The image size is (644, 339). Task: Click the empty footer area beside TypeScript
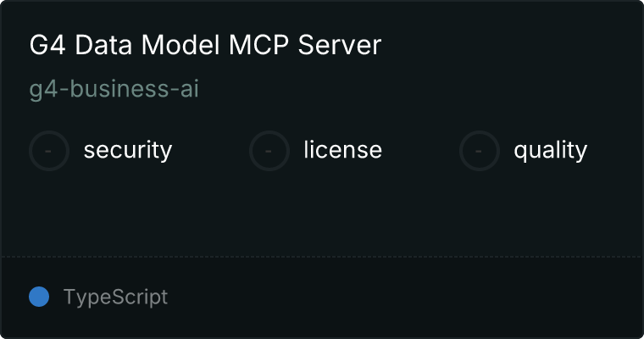404,297
